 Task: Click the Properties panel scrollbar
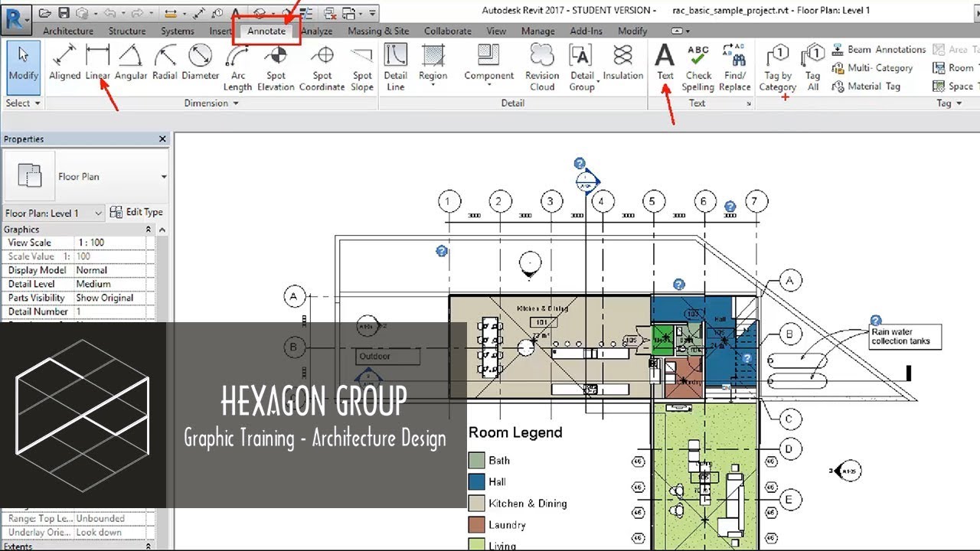coord(161,279)
